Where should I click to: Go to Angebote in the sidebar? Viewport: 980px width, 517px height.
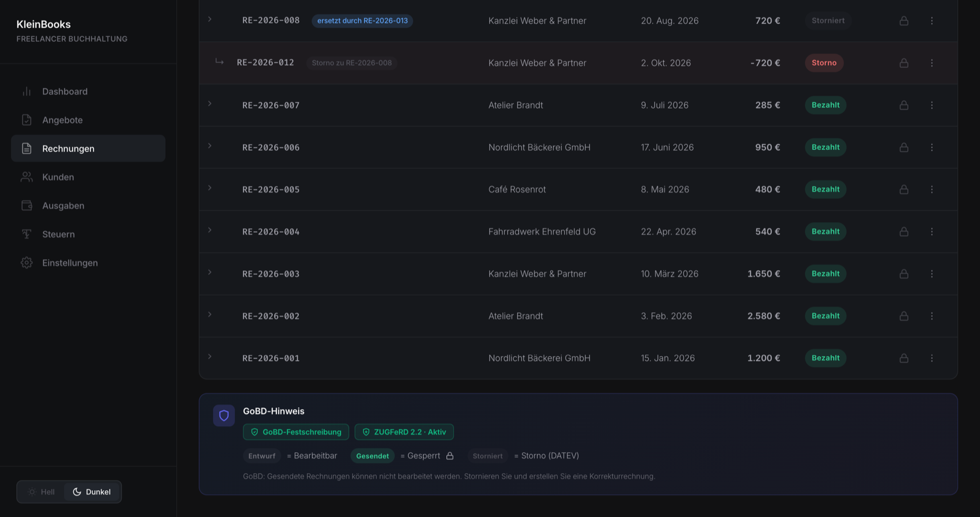[x=88, y=120]
